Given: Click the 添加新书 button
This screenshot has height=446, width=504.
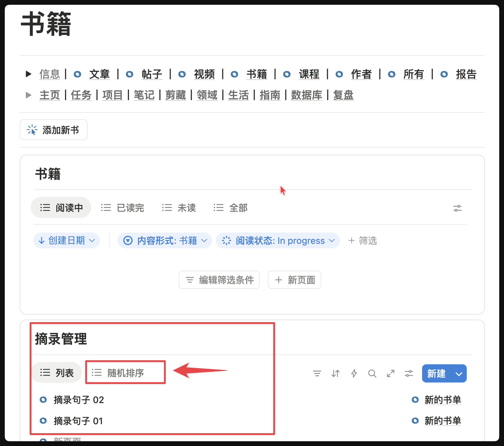Looking at the screenshot, I should click(54, 130).
